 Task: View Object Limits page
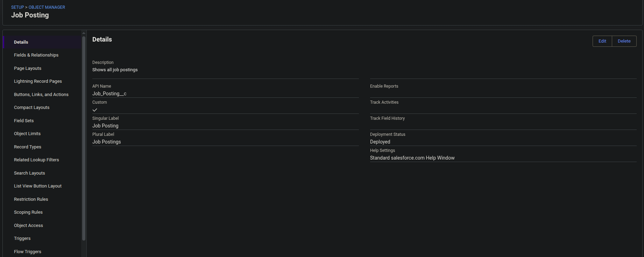pyautogui.click(x=27, y=134)
